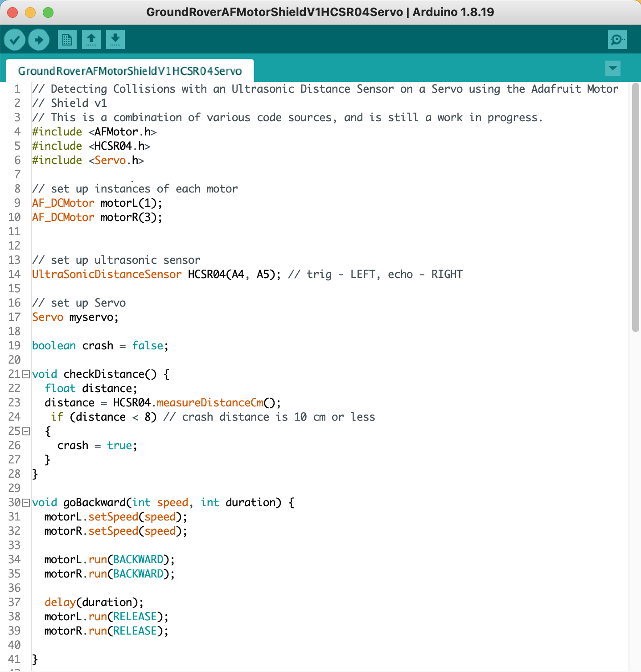This screenshot has height=672, width=641.
Task: Place cursor on '#include <HCSR04.h>'
Action: click(x=91, y=146)
